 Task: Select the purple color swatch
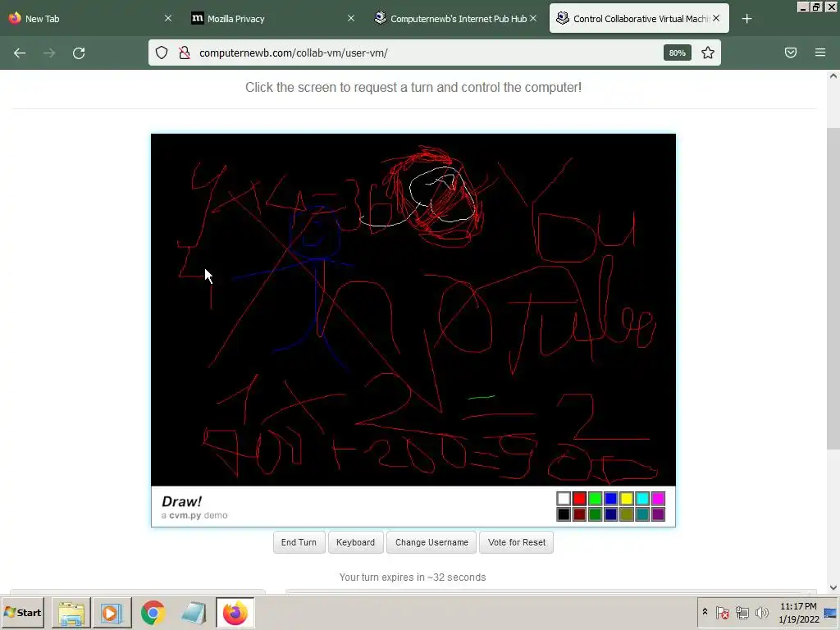click(x=658, y=514)
